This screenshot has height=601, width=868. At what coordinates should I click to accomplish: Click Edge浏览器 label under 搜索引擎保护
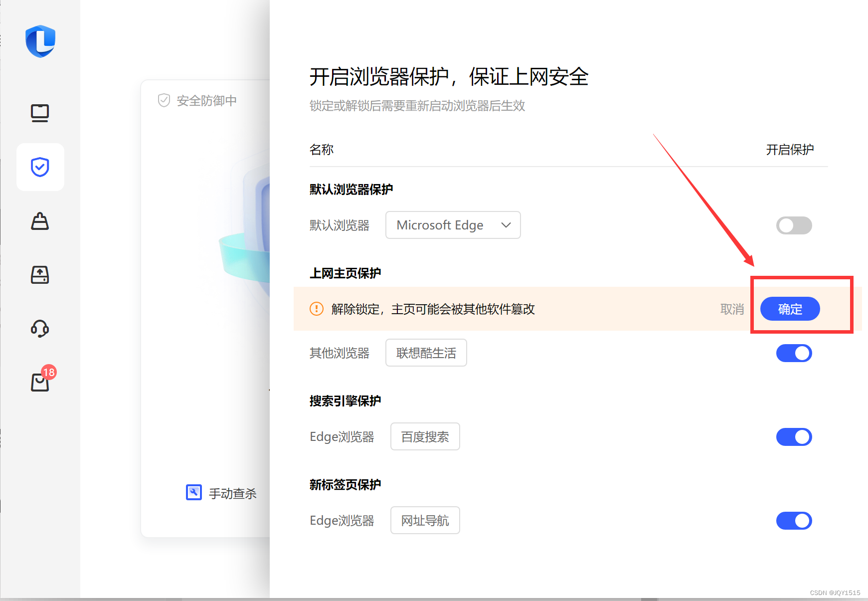tap(342, 437)
